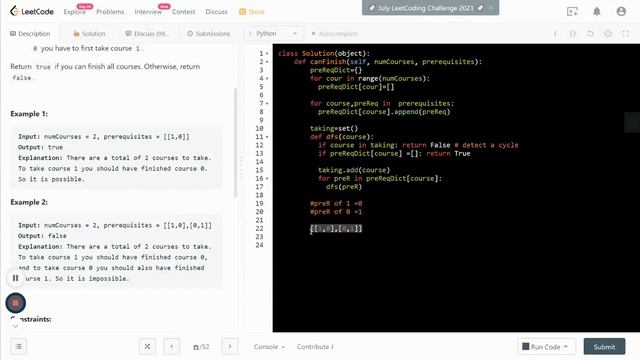The width and height of the screenshot is (640, 360).
Task: Switch to the Submissions tab
Action: pyautogui.click(x=209, y=33)
